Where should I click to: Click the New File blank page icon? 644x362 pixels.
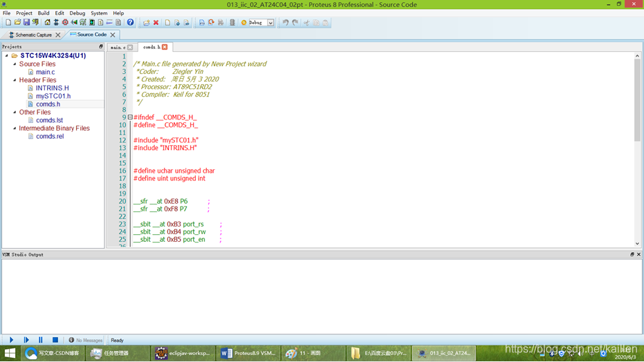pyautogui.click(x=167, y=23)
